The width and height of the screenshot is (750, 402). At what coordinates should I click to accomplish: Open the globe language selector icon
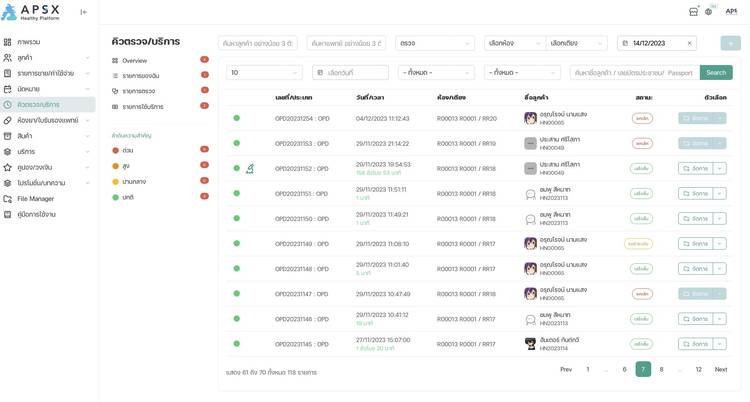[709, 12]
